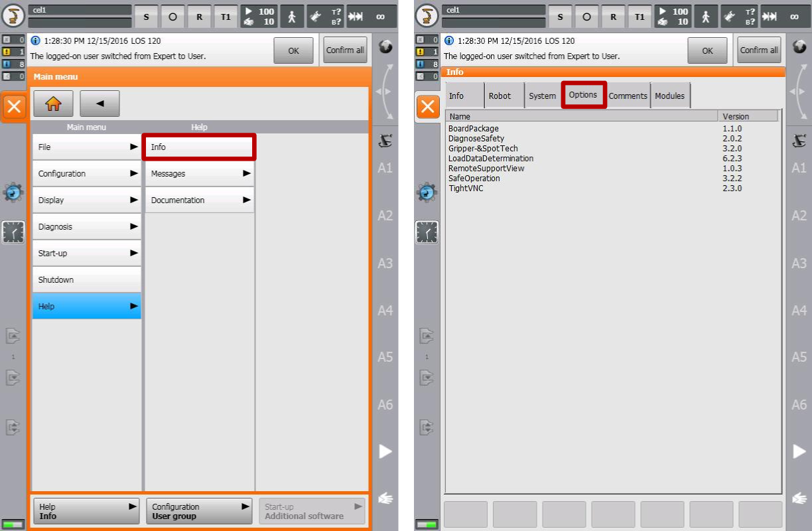Close Main menu with the orange X button

point(15,108)
